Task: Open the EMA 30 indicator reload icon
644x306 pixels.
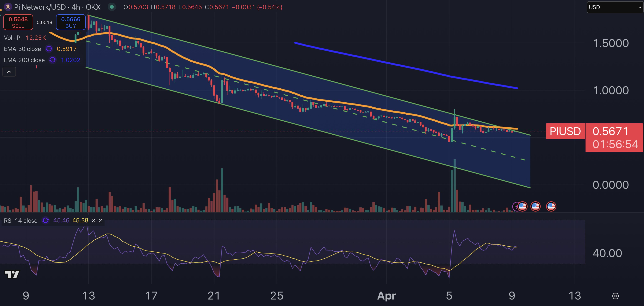Action: [49, 49]
